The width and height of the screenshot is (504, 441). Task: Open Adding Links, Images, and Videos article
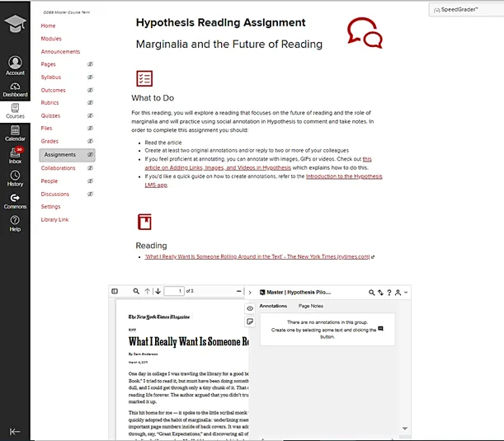[x=218, y=167]
